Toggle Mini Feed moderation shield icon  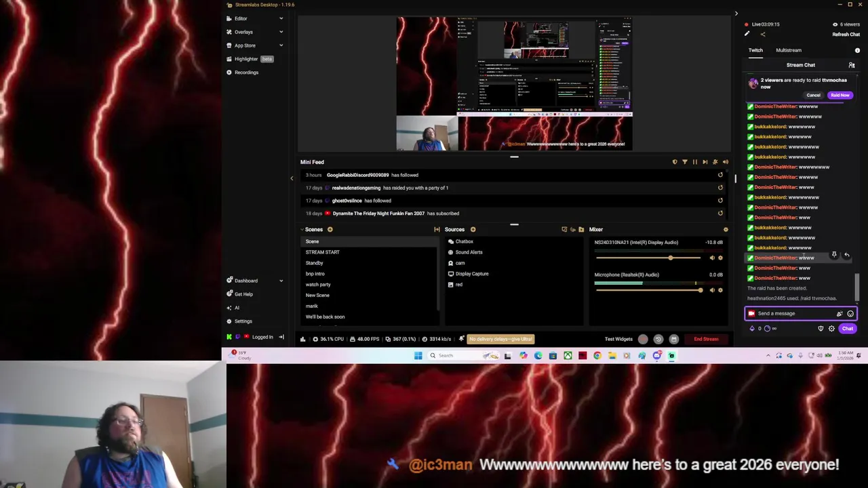click(x=674, y=162)
